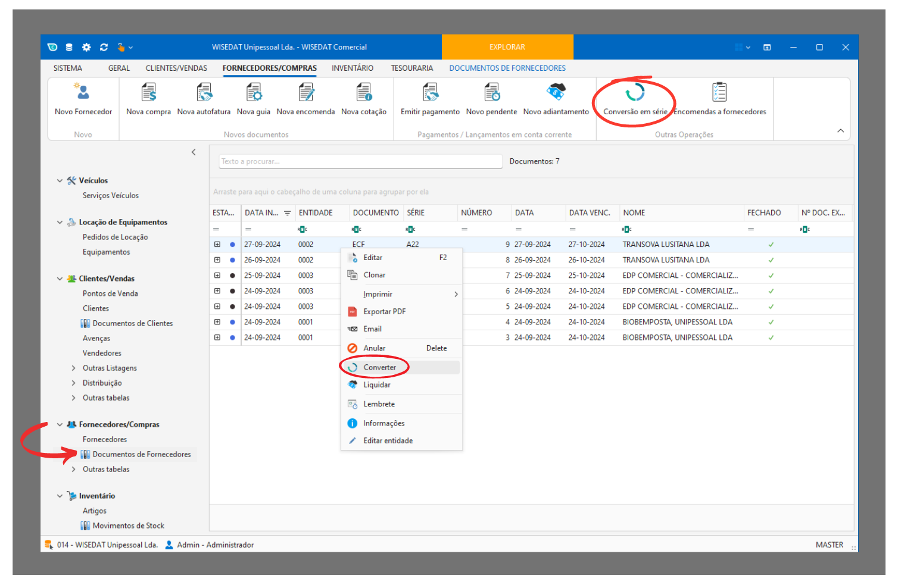Create a new purchase with Nova compra
The width and height of the screenshot is (898, 588).
point(148,93)
